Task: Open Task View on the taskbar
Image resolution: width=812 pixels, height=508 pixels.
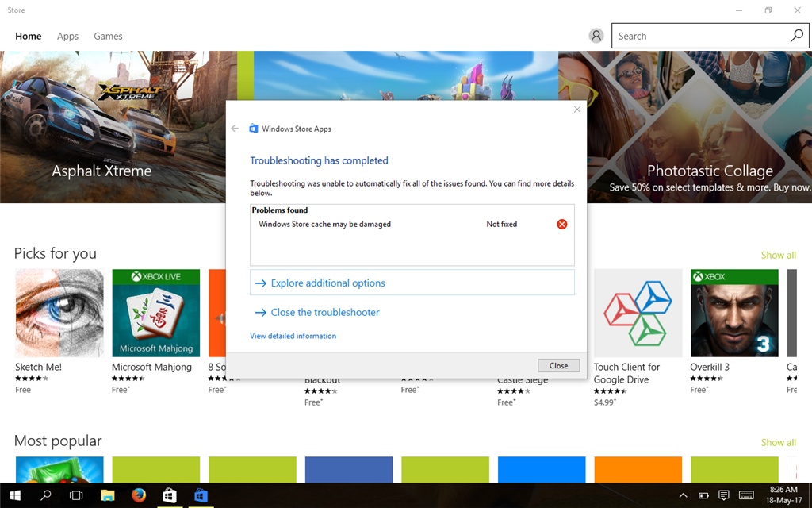Action: (x=76, y=495)
